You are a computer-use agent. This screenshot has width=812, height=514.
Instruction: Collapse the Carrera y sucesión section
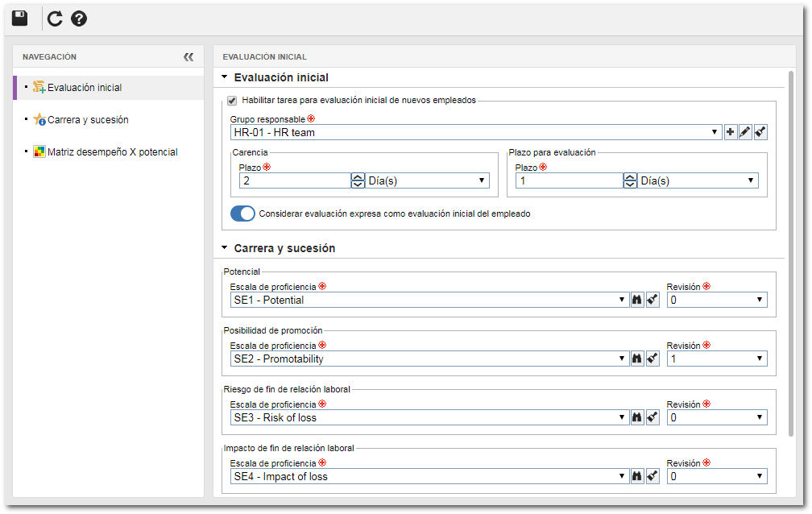click(224, 248)
